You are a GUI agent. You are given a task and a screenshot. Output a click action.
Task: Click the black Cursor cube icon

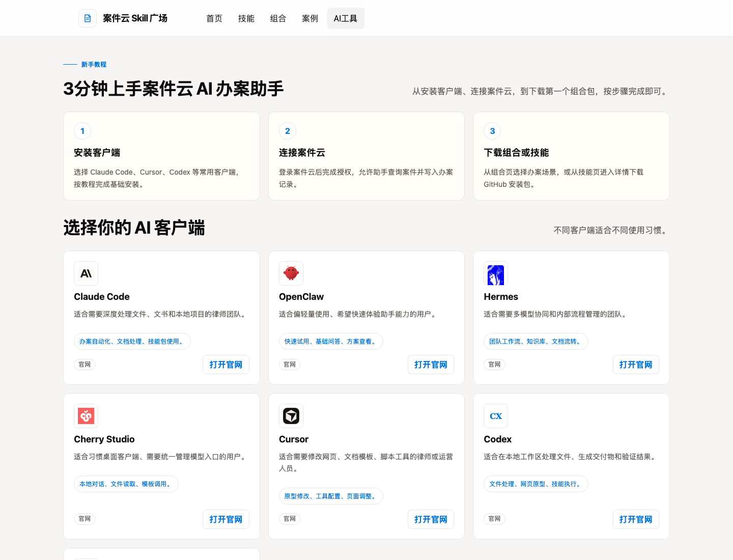pyautogui.click(x=291, y=416)
